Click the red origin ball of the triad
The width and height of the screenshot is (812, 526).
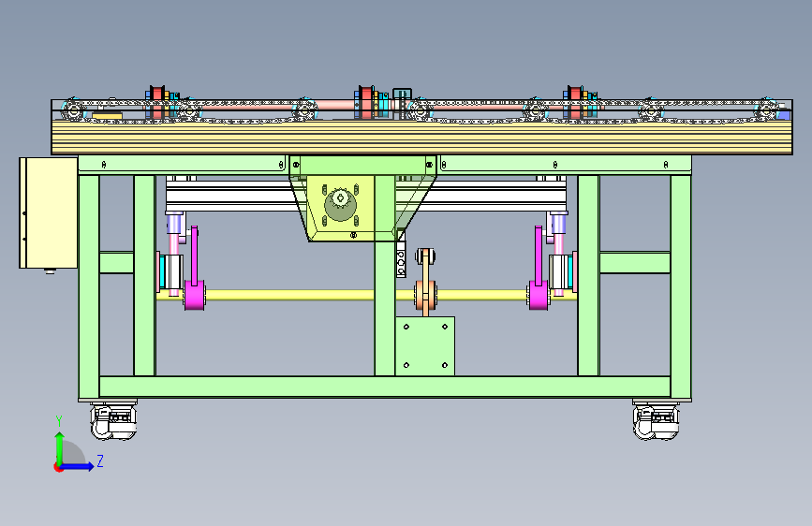point(58,467)
